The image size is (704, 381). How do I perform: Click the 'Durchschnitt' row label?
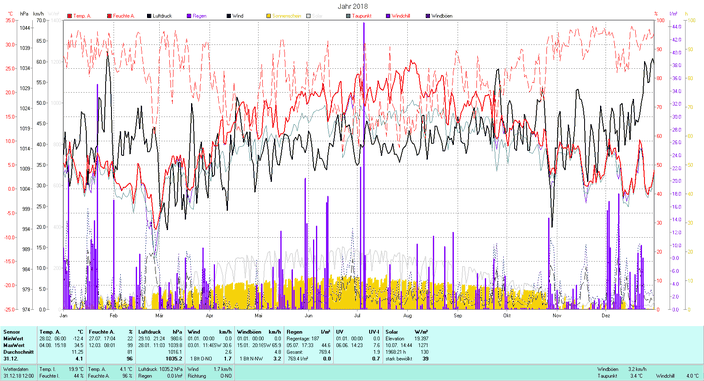18,352
